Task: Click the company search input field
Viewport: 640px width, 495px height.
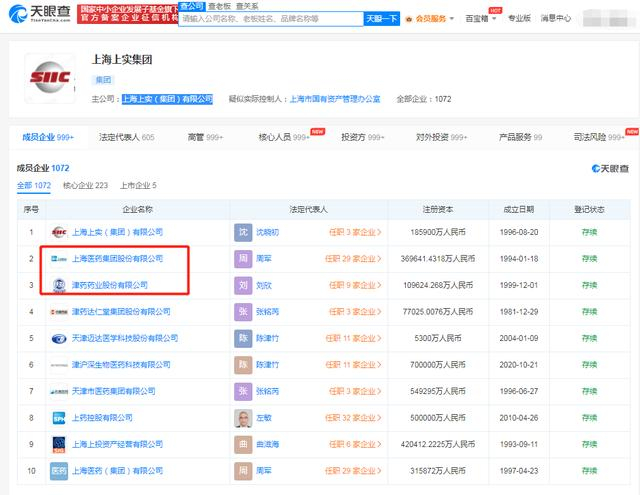Action: click(x=271, y=19)
